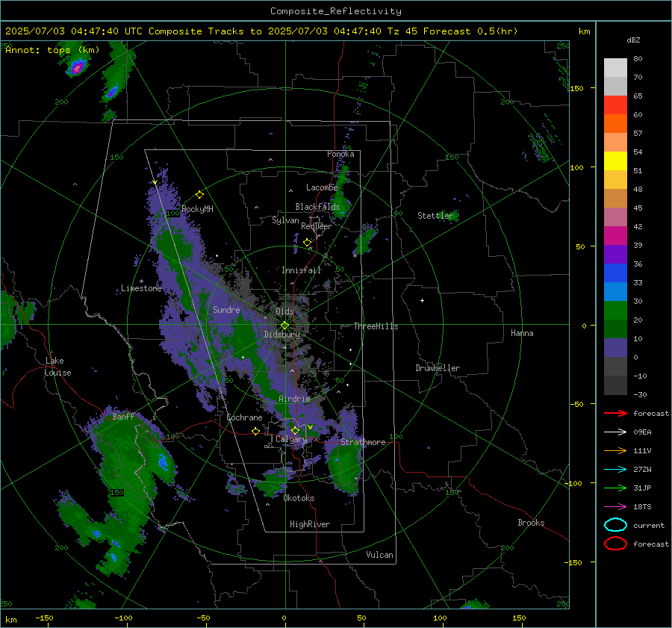Viewport: 672px width, 628px height.
Task: Click the Lake Louise label
Action: click(57, 367)
